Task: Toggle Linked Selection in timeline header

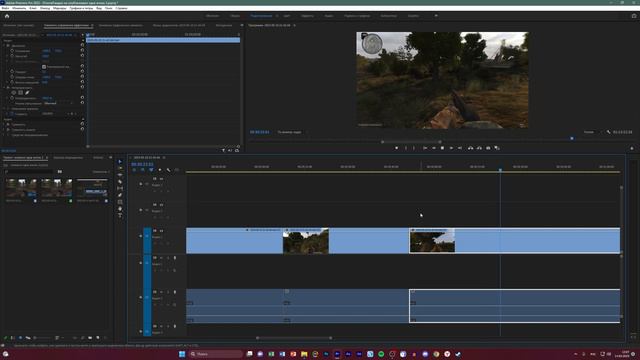Action: [151, 170]
